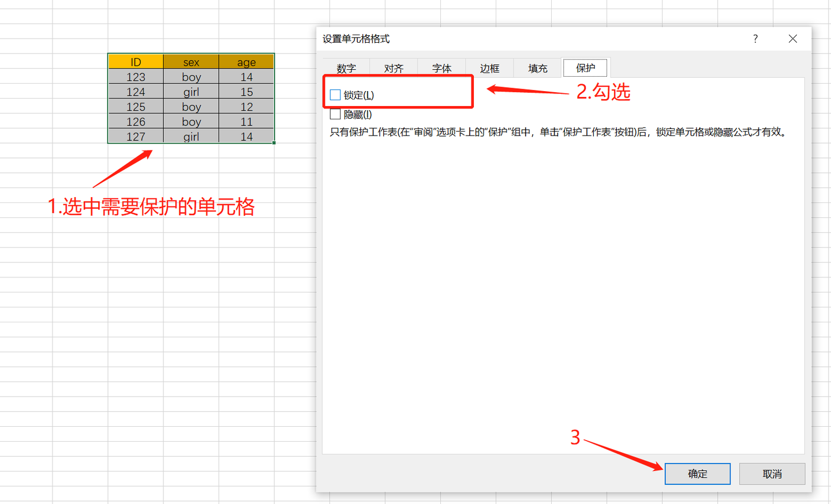Open the 对齐 tab
This screenshot has width=831, height=504.
(394, 68)
